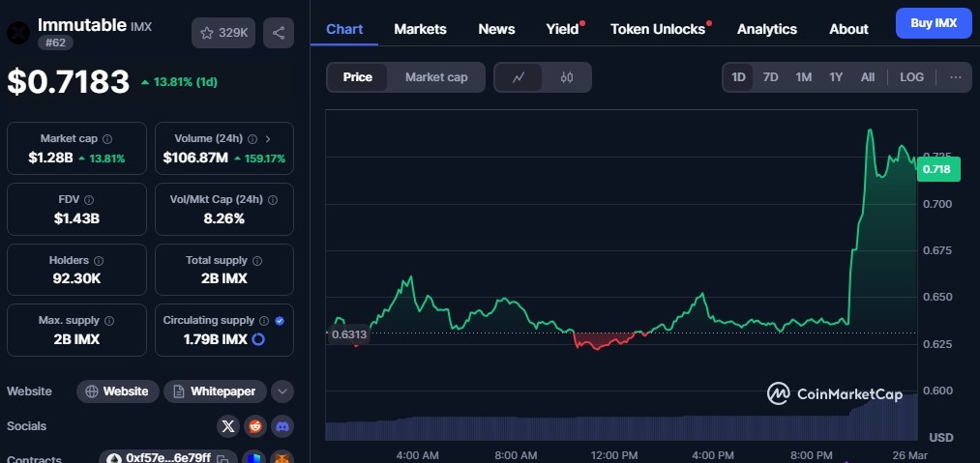980x463 pixels.
Task: Click info icon beside Total supply
Action: coord(257,261)
